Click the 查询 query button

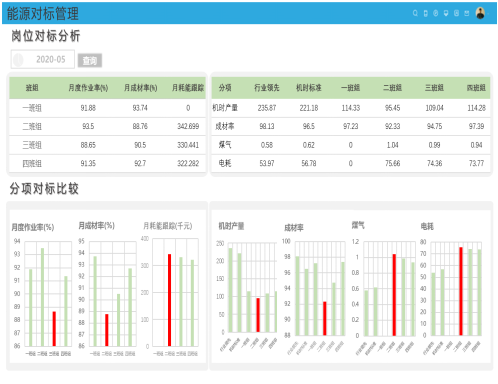tap(90, 60)
